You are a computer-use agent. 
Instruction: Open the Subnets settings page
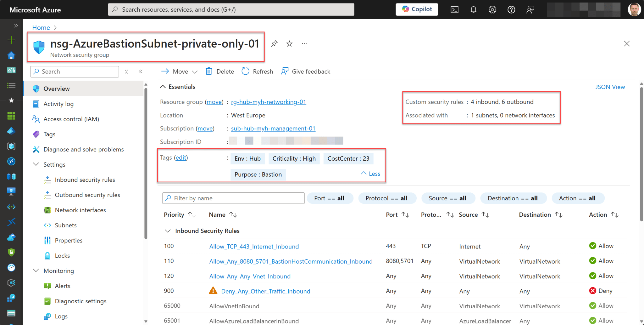pos(65,225)
